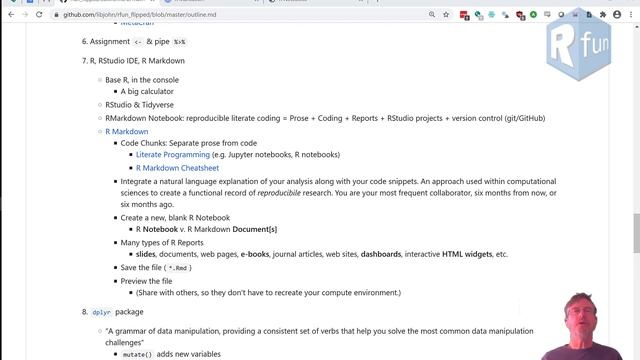
Task: Go back with the browser back arrow
Action: coord(11,15)
